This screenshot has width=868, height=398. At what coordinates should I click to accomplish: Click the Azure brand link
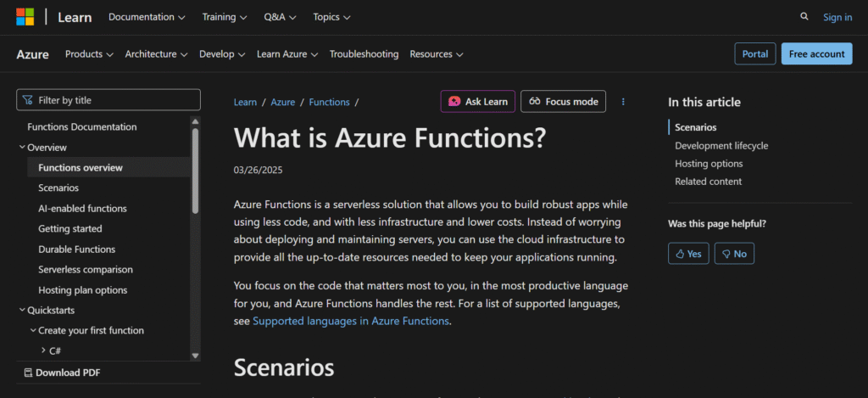(33, 54)
